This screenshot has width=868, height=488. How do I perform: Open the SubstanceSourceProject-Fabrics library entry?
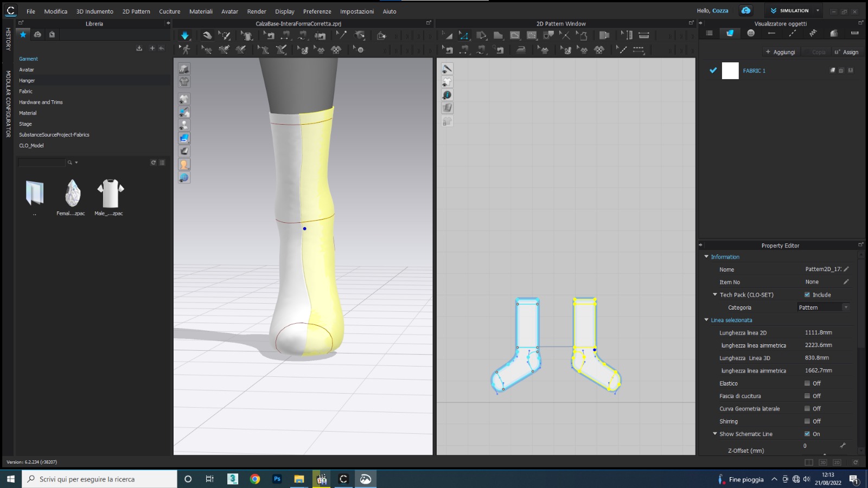(54, 134)
